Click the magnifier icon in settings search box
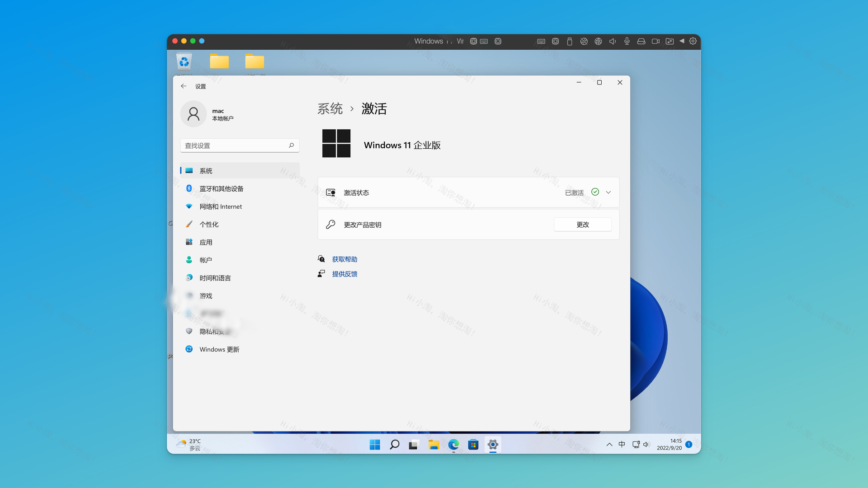The image size is (868, 488). coord(291,145)
